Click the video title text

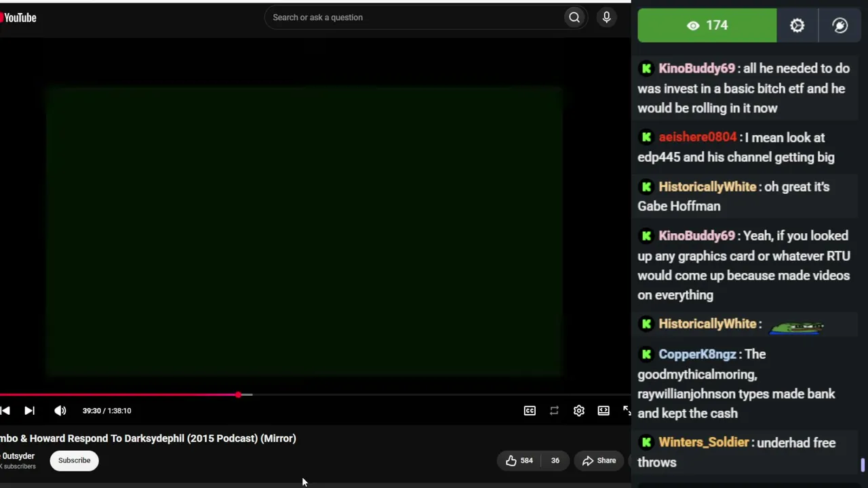(x=148, y=439)
